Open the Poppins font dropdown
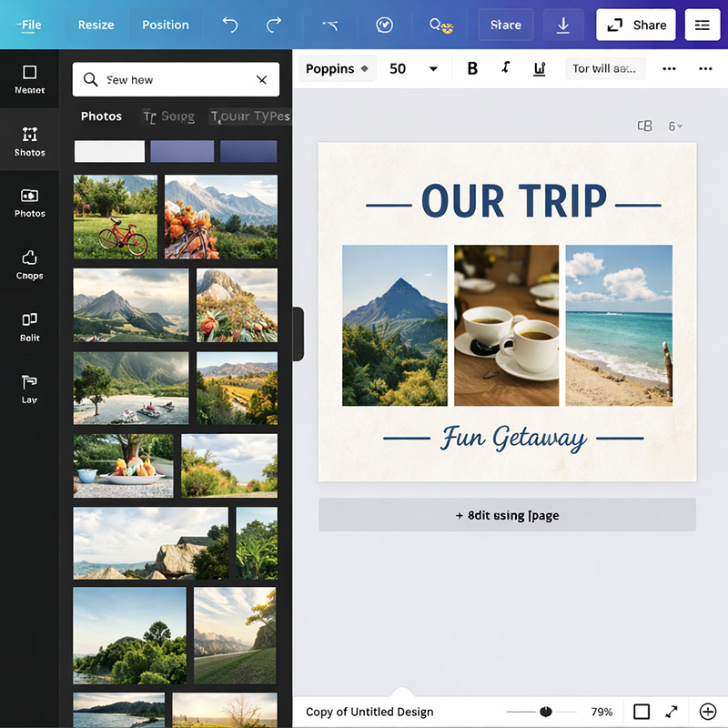Image resolution: width=728 pixels, height=728 pixels. [337, 69]
